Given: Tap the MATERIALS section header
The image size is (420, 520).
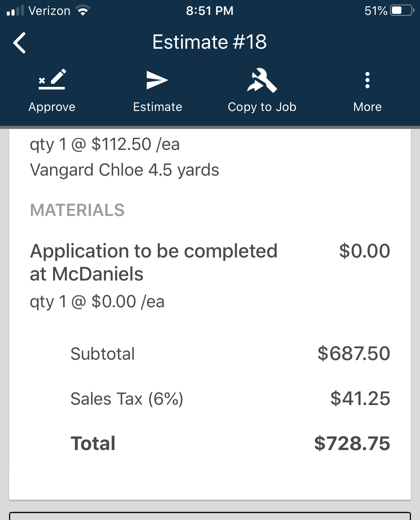Looking at the screenshot, I should (77, 210).
